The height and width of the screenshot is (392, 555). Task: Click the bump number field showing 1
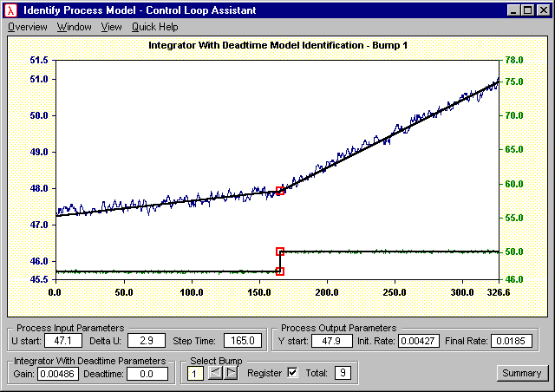(x=194, y=374)
